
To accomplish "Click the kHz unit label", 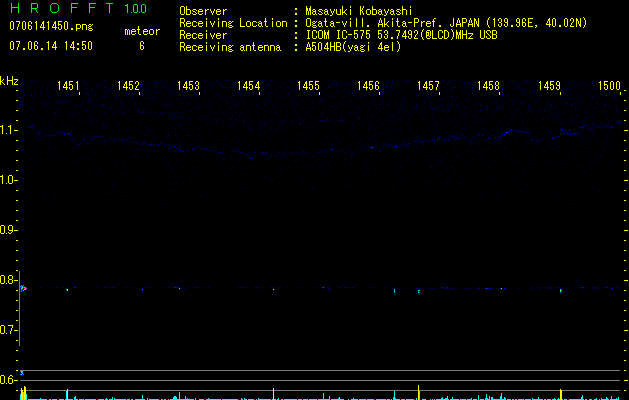I will point(10,81).
